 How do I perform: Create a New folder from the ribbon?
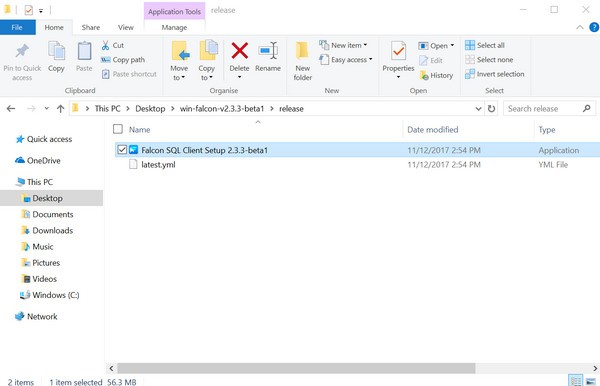coord(302,61)
